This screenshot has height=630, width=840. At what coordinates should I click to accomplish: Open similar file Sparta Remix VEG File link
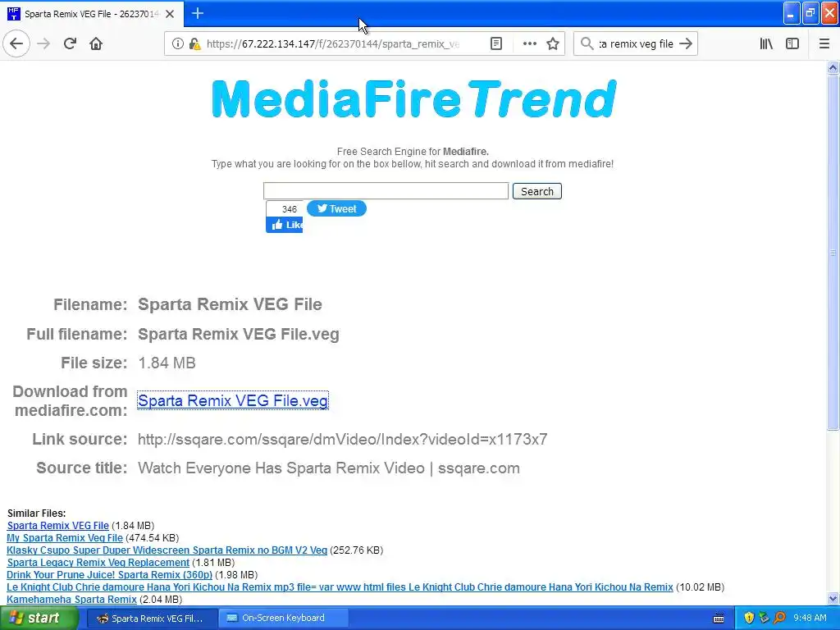click(58, 526)
